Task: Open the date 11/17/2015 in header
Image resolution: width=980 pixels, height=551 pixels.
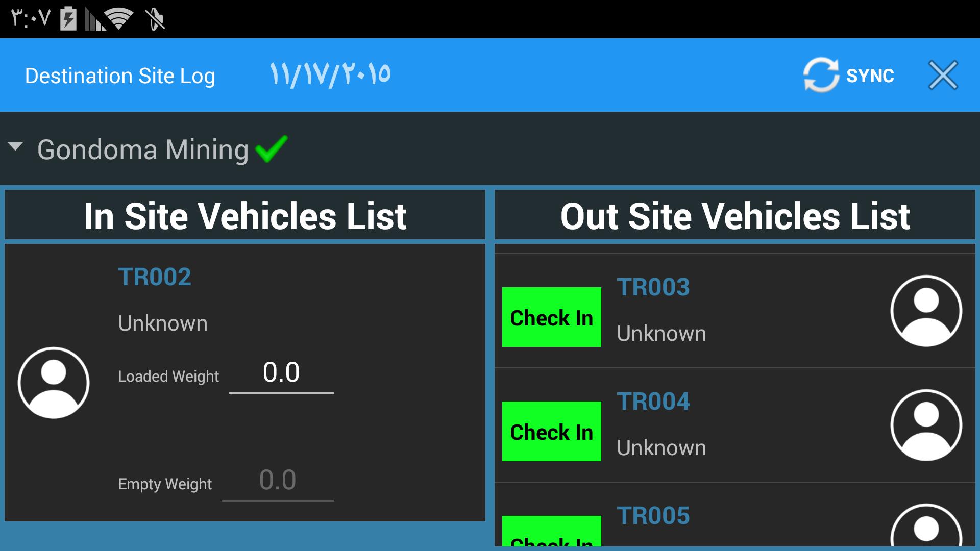Action: point(330,74)
